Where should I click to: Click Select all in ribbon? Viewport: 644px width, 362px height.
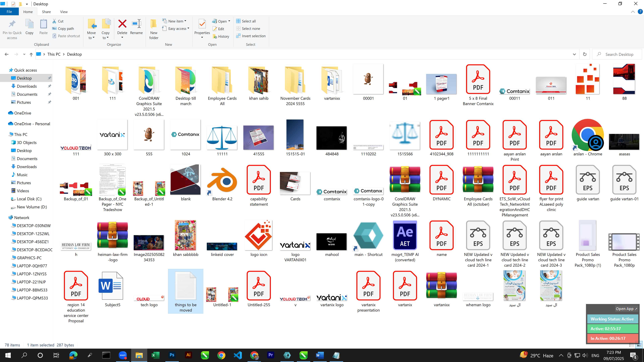(x=246, y=21)
